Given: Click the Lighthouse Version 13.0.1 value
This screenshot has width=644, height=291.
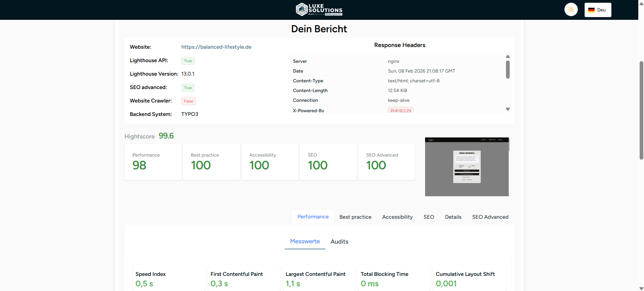Looking at the screenshot, I should [188, 74].
